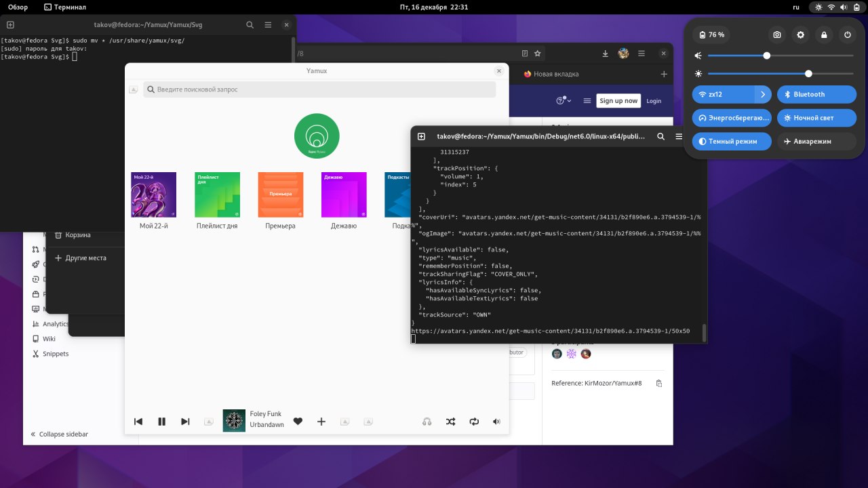Take a screenshot with camera icon
Image resolution: width=868 pixels, height=488 pixels.
[x=777, y=35]
